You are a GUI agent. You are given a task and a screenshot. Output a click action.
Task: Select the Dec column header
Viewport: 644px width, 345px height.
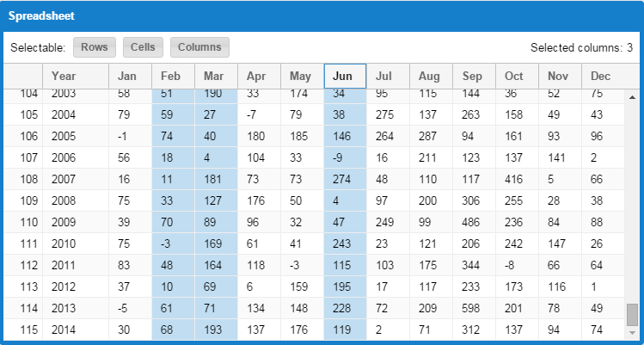(x=600, y=76)
